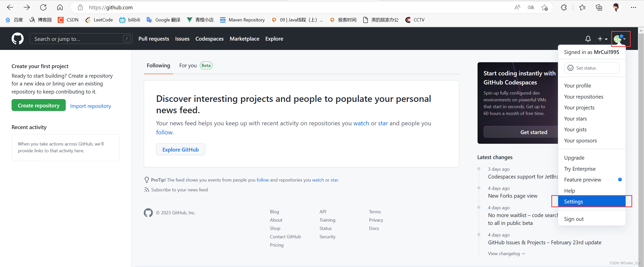The width and height of the screenshot is (644, 267).
Task: Click the browser forward arrow
Action: click(x=27, y=8)
